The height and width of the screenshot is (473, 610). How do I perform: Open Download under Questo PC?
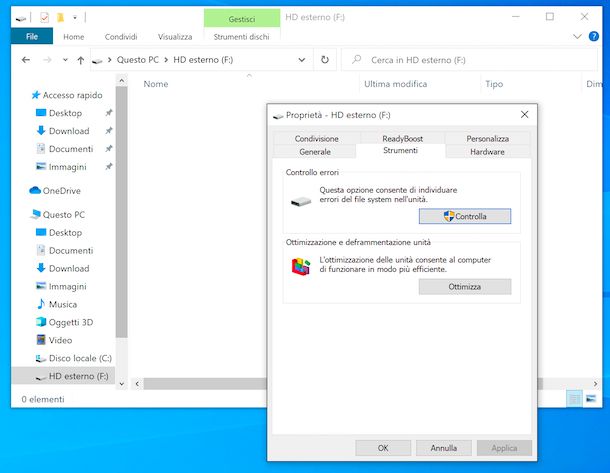point(69,268)
